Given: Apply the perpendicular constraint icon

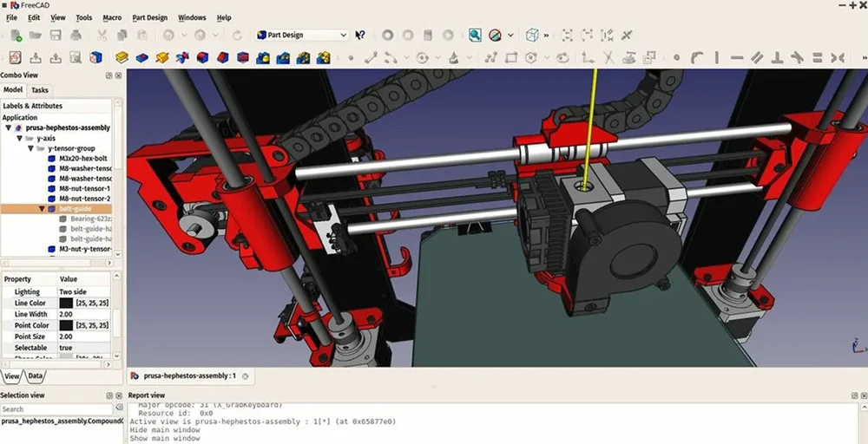Looking at the screenshot, I should coord(777,58).
